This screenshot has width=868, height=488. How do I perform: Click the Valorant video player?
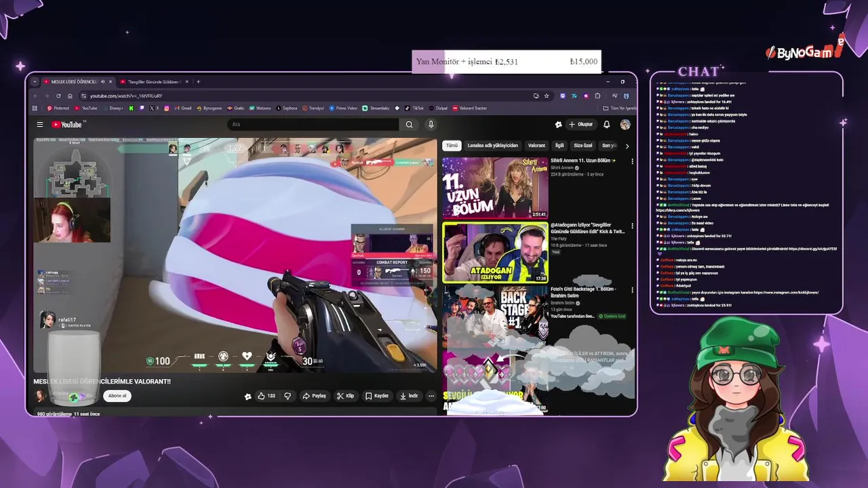235,256
